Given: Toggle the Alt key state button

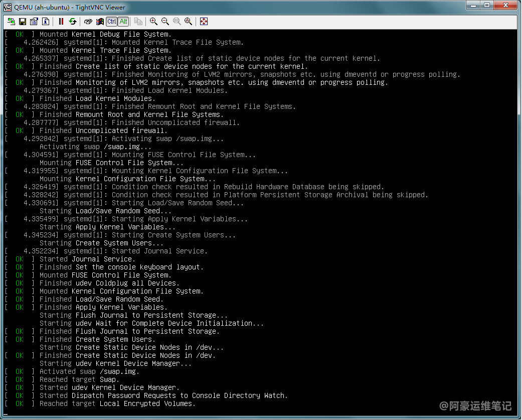Looking at the screenshot, I should tap(123, 22).
